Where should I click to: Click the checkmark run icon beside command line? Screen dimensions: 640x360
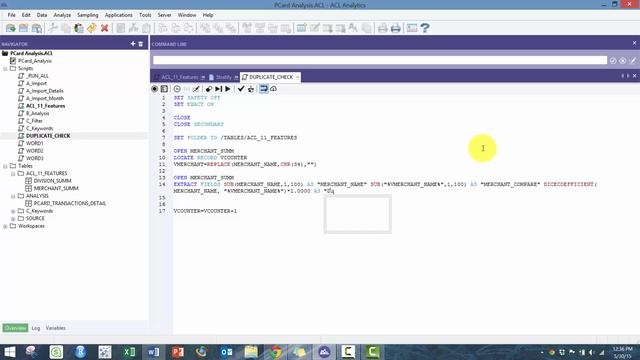coord(613,60)
